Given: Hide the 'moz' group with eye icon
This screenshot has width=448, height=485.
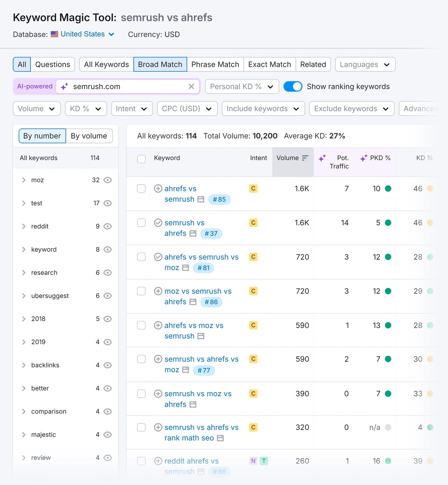Looking at the screenshot, I should click(108, 180).
